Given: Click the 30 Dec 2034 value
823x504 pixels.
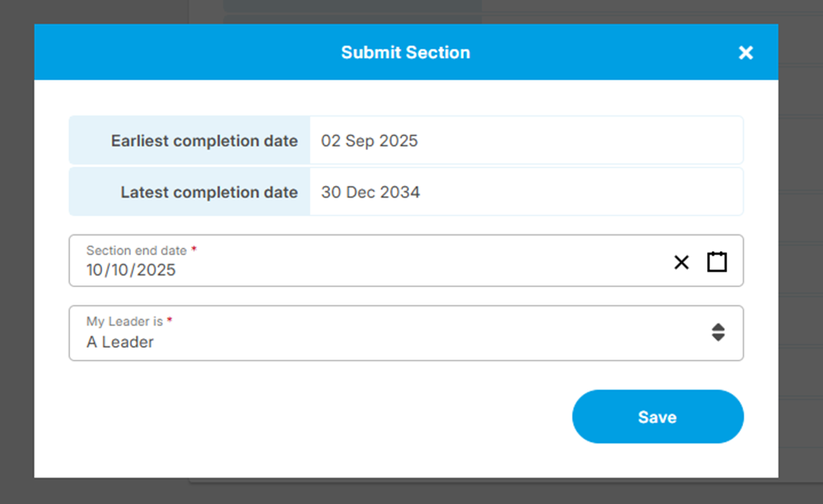Looking at the screenshot, I should tap(370, 192).
